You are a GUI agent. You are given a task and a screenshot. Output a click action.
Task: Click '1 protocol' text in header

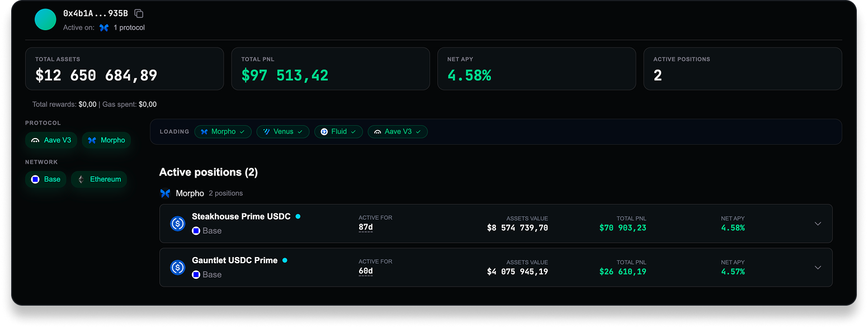click(129, 27)
